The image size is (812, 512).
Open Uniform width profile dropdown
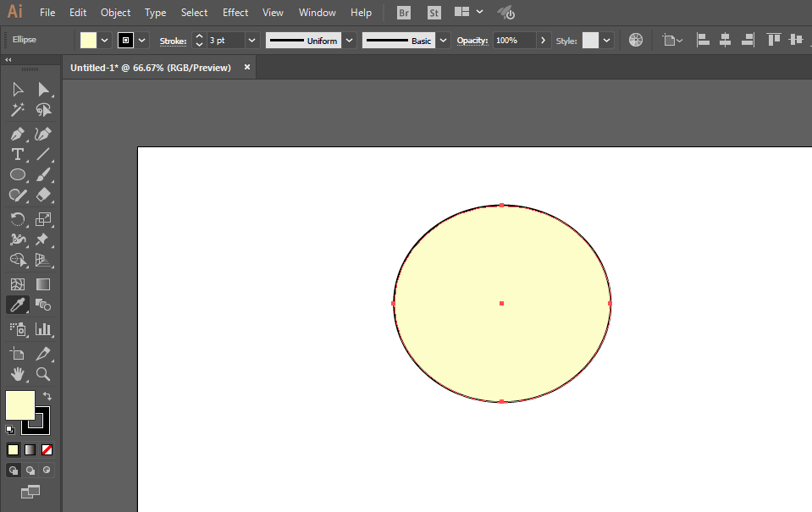click(350, 41)
